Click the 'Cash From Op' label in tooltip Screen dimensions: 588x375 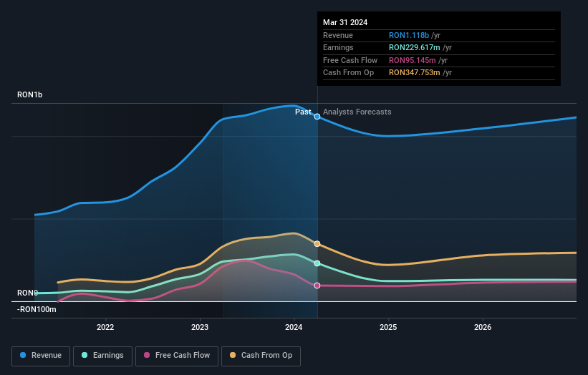(x=348, y=73)
